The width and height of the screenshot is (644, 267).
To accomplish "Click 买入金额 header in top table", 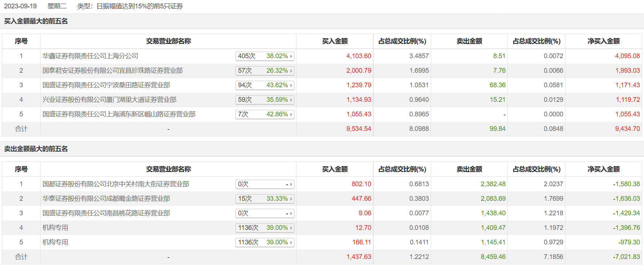I will 335,41.
